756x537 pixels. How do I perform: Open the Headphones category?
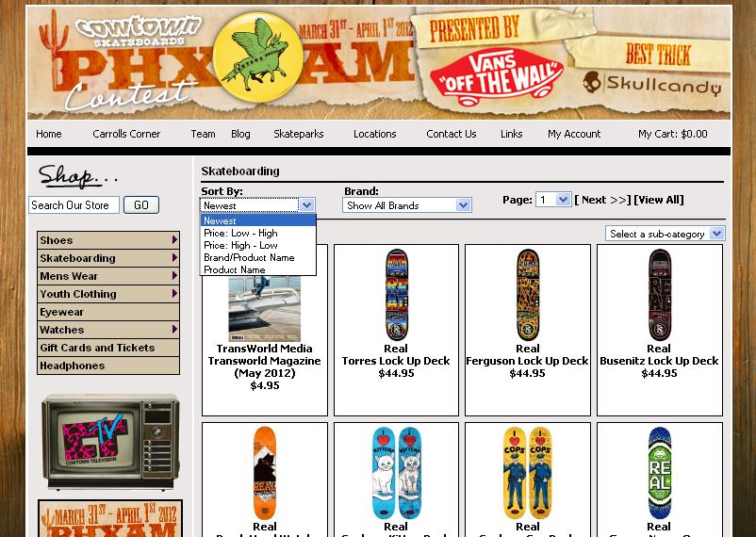click(x=108, y=366)
